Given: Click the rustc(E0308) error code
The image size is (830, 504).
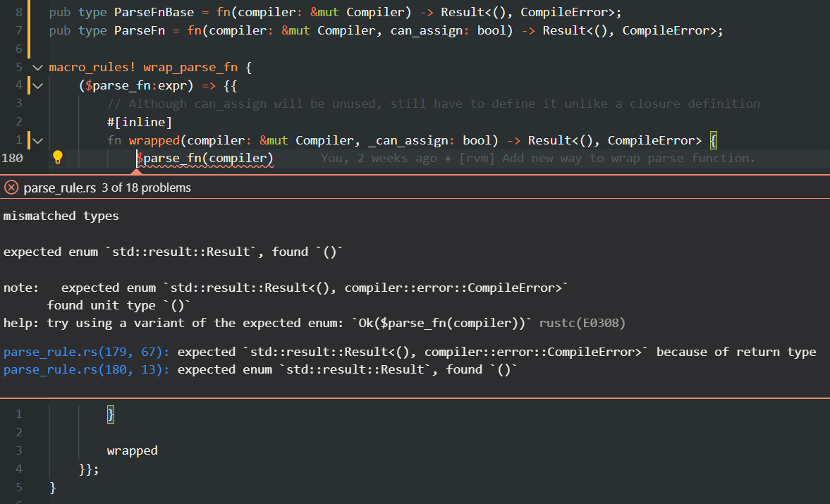Looking at the screenshot, I should [x=582, y=323].
